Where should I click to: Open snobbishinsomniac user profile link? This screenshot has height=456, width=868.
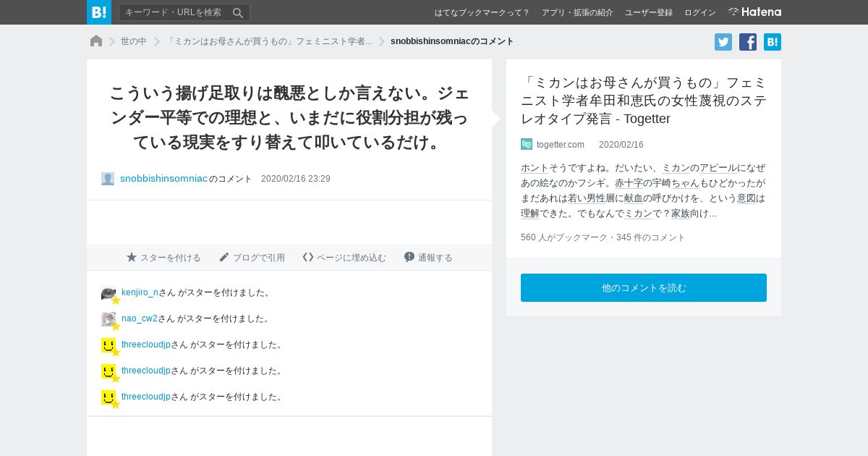click(163, 178)
